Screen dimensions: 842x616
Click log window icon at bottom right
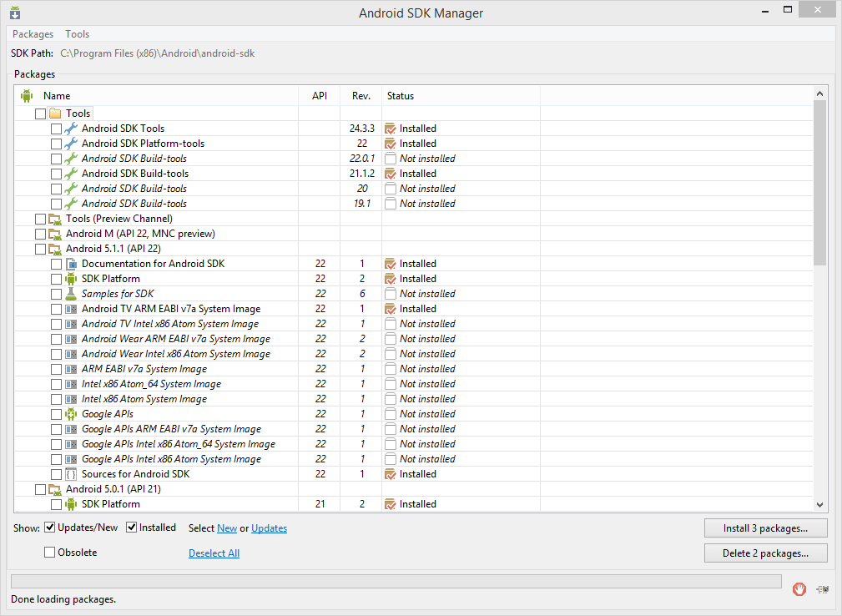click(822, 589)
